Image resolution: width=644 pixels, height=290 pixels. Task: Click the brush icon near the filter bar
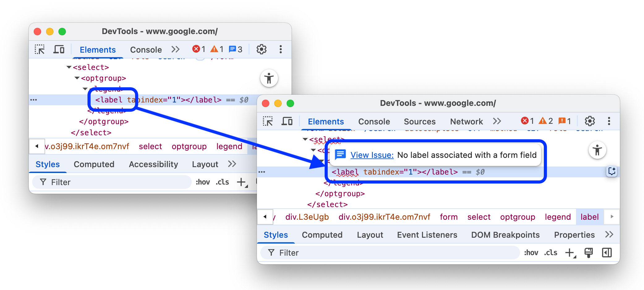point(589,253)
